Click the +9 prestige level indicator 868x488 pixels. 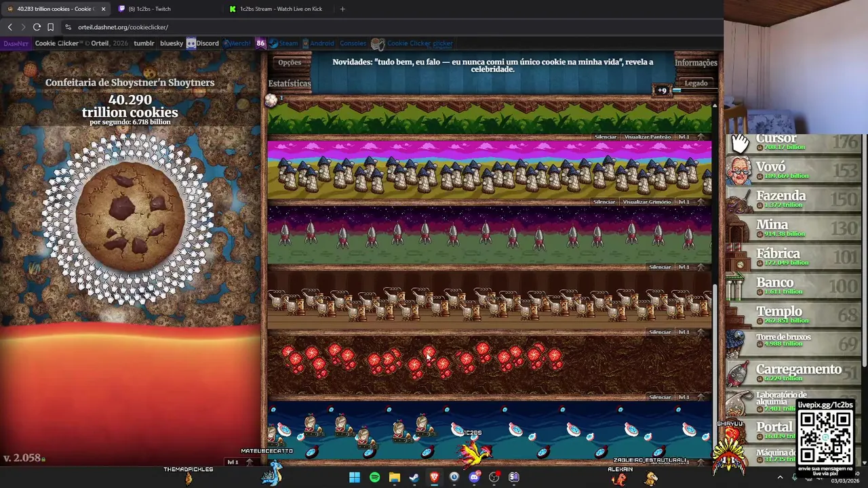[x=661, y=90]
